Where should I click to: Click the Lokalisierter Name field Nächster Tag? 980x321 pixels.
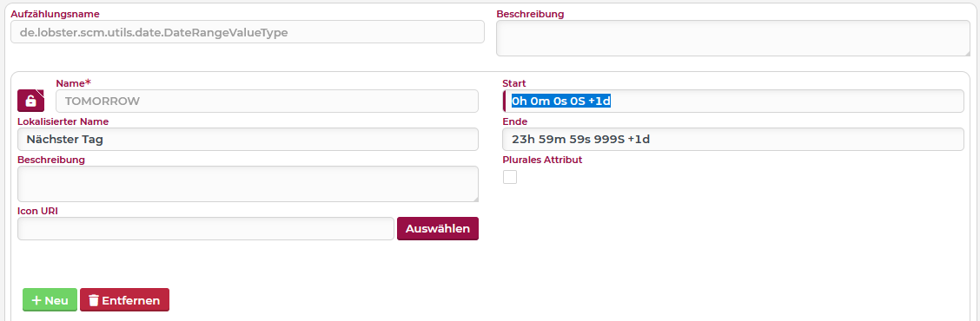pos(248,140)
